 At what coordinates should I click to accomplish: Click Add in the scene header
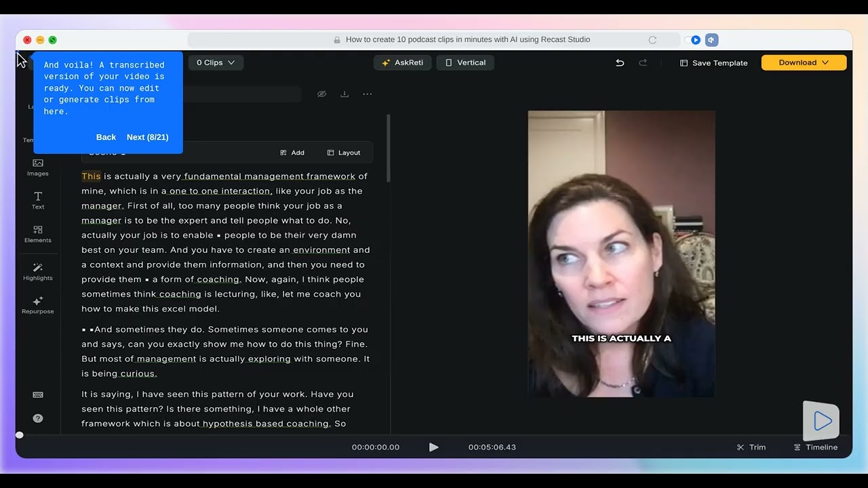[292, 152]
